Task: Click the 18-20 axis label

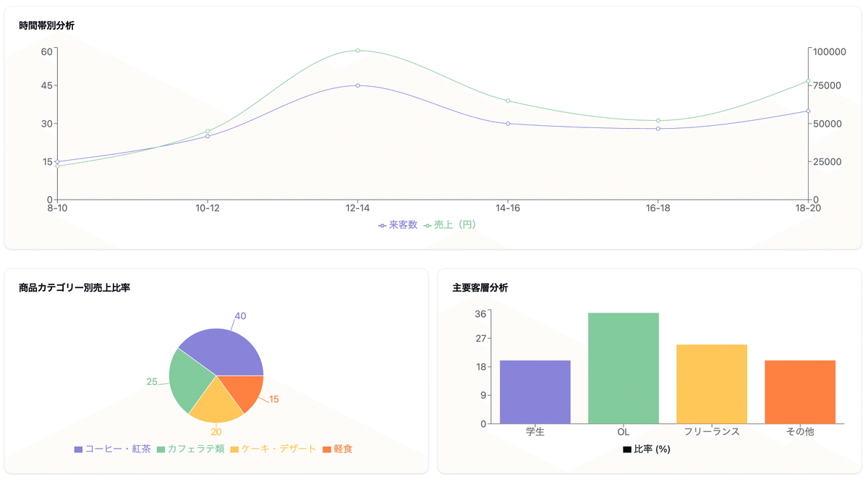Action: (808, 208)
